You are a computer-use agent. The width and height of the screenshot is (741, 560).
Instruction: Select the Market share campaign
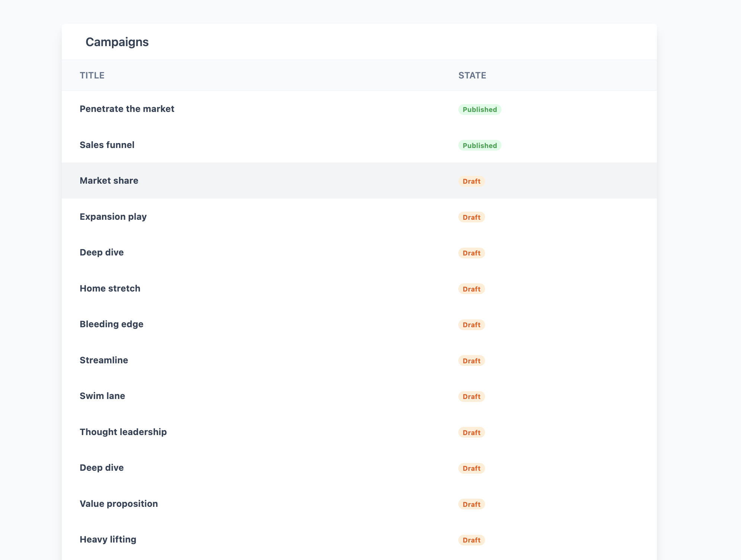(x=109, y=181)
